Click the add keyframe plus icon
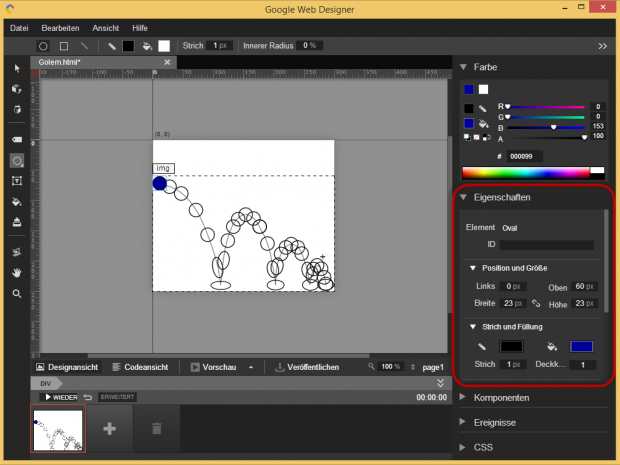 108,428
